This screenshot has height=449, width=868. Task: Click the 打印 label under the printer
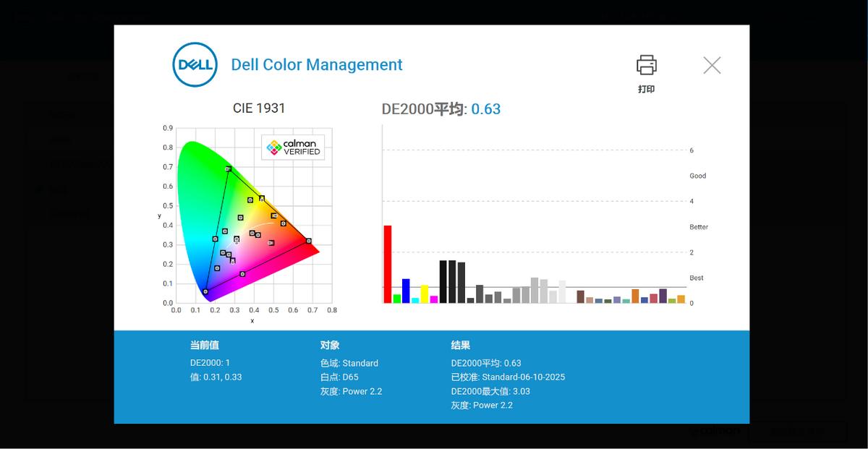click(x=647, y=89)
